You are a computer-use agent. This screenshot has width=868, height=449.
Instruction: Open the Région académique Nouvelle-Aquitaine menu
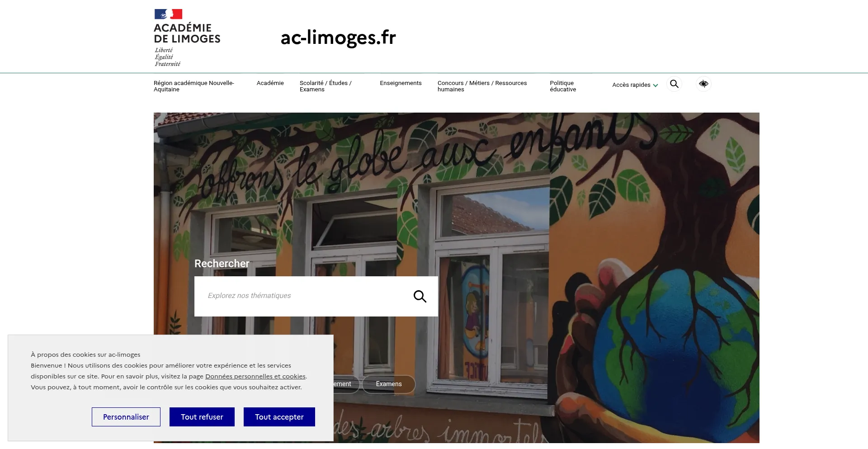point(193,86)
